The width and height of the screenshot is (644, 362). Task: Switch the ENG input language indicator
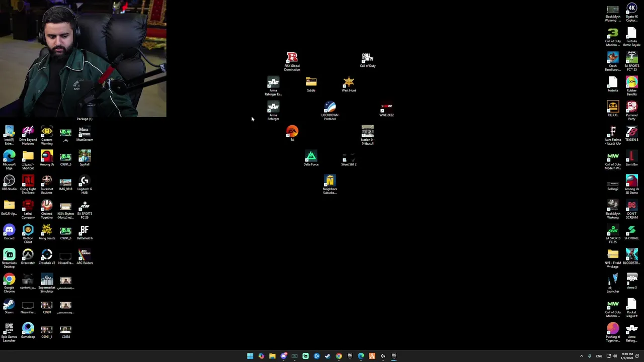pos(599,356)
